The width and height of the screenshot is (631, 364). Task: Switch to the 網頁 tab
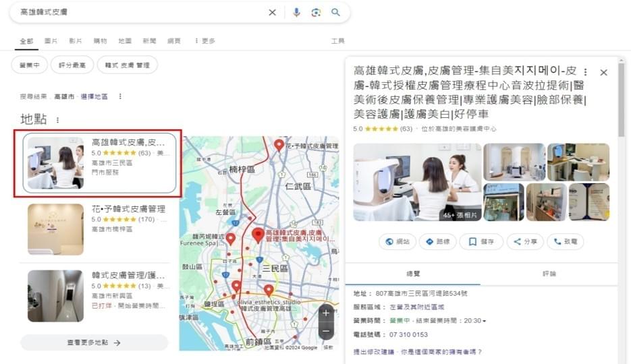(x=174, y=41)
